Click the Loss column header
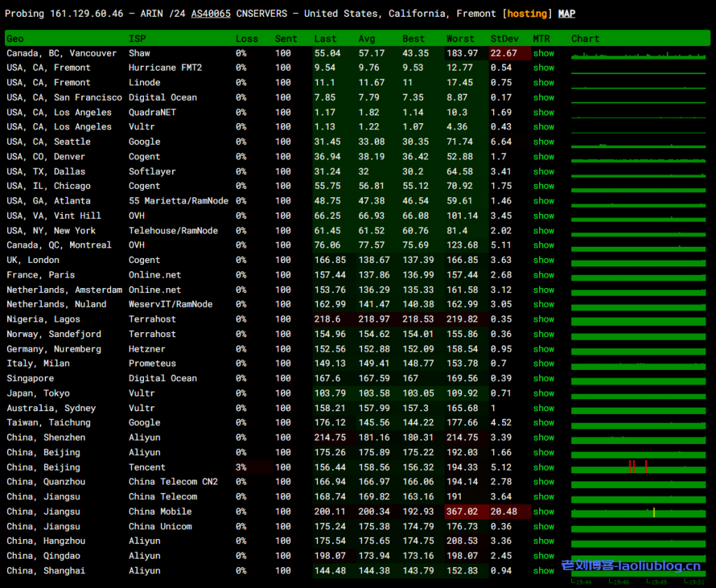The image size is (716, 588). [x=246, y=39]
